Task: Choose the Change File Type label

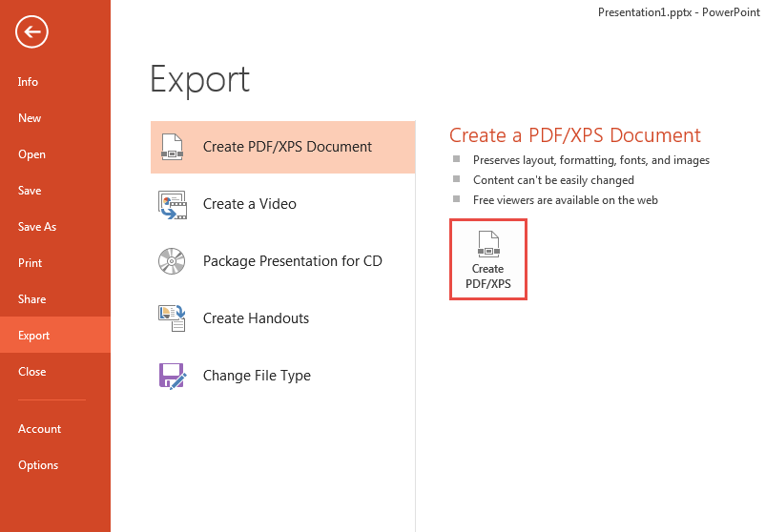Action: [x=257, y=376]
